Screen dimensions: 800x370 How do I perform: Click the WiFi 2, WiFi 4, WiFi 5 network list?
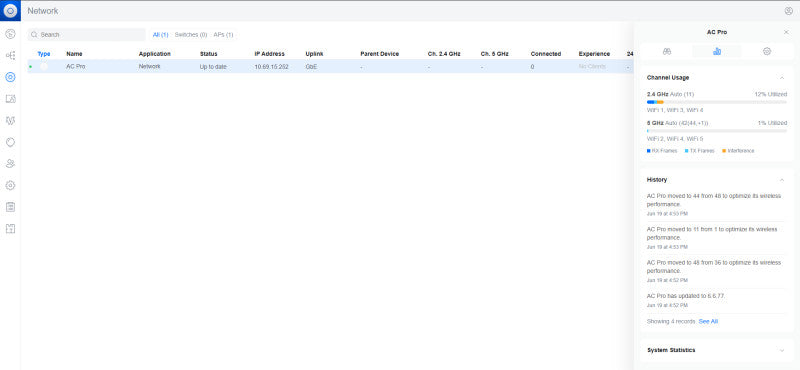tap(674, 139)
